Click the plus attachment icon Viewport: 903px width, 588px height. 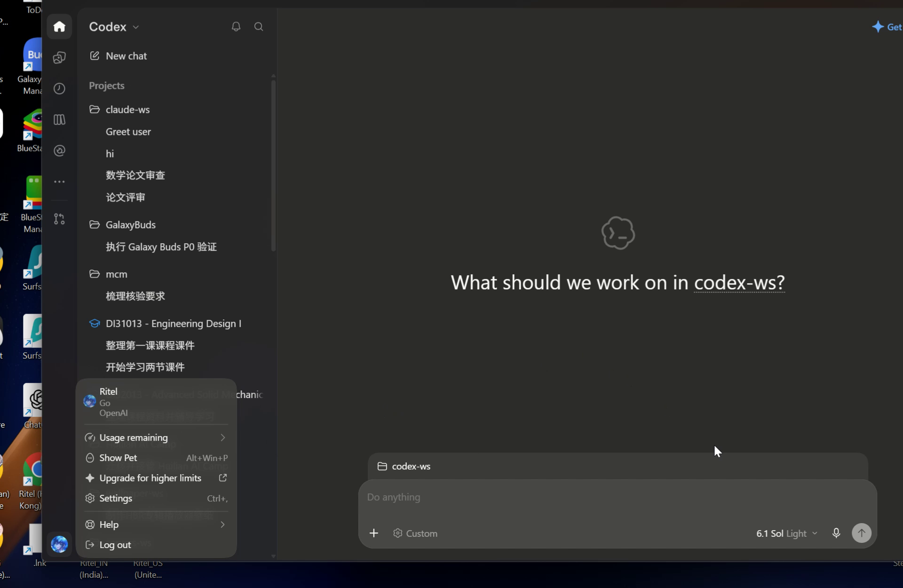[x=374, y=533]
